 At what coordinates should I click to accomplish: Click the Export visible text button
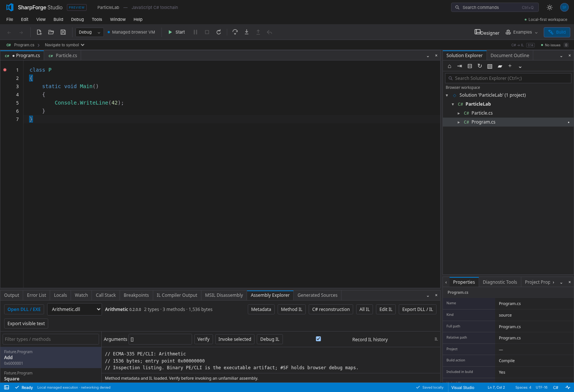26,323
